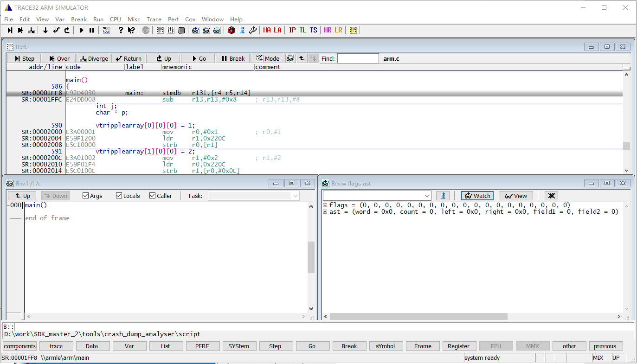Toggle the Args checkbox
637x364 pixels.
coord(85,196)
